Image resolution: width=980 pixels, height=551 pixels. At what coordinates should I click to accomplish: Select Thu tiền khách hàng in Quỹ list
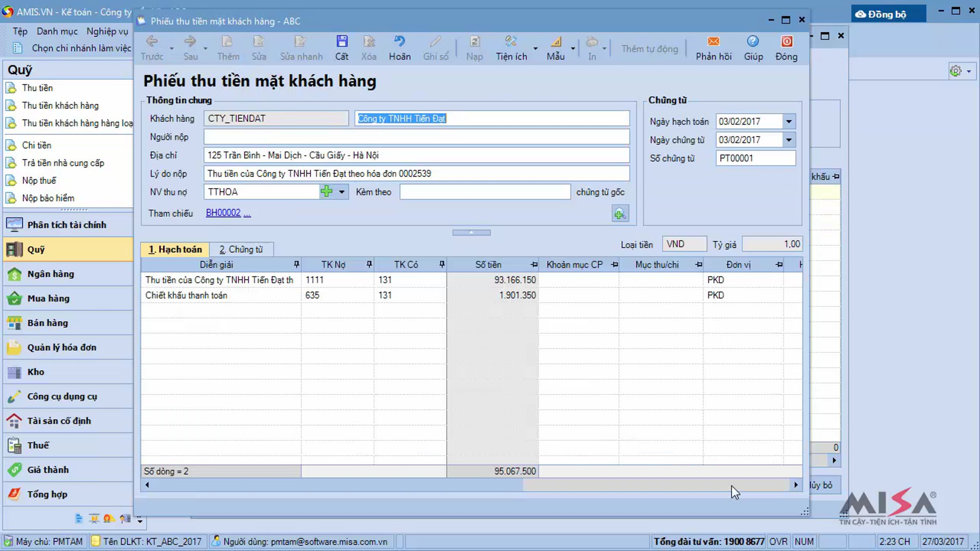pyautogui.click(x=60, y=106)
